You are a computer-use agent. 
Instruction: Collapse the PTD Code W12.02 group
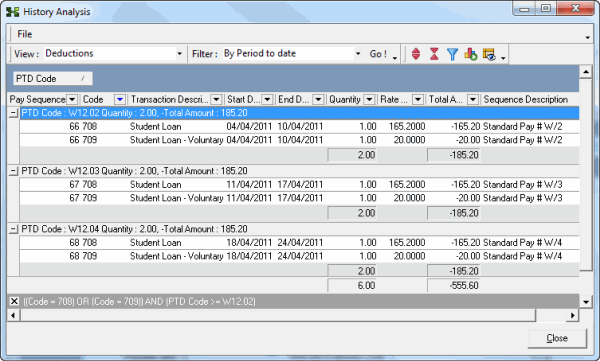pyautogui.click(x=13, y=113)
